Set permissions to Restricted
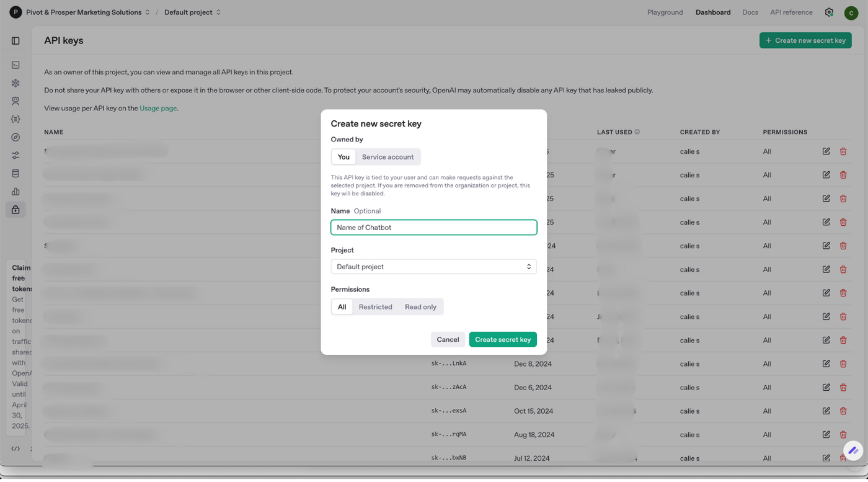The width and height of the screenshot is (868, 482). [375, 307]
